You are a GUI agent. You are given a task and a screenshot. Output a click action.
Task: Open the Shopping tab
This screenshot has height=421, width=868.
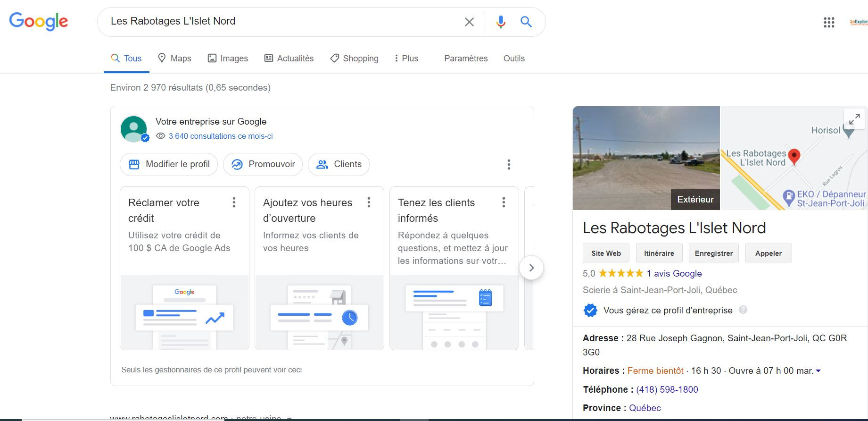tap(354, 59)
